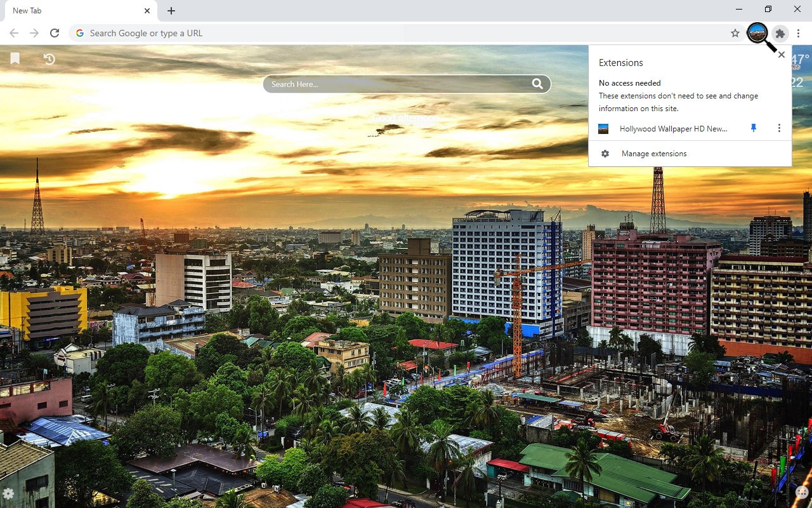Bookmark this tab with the star icon
Screen dimensions: 812x508
(x=735, y=33)
